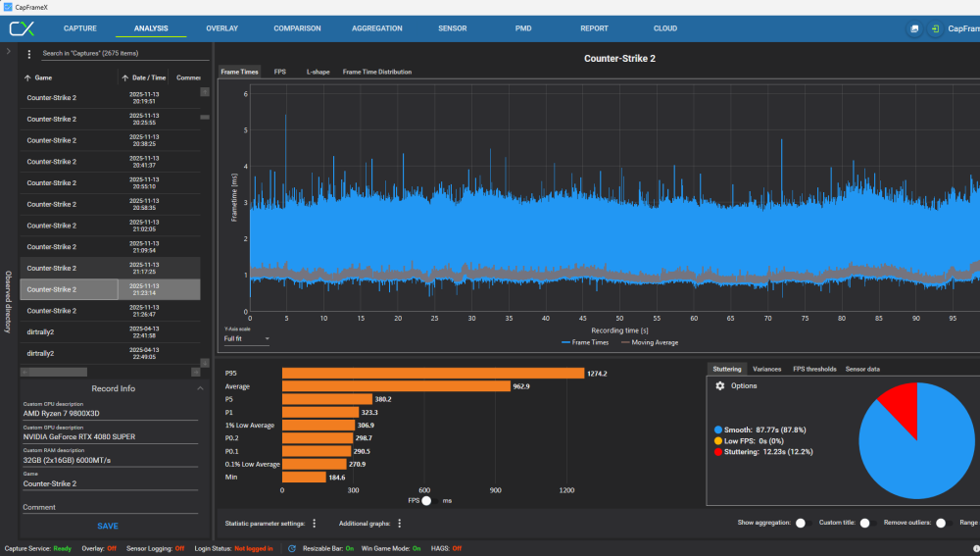Screen dimensions: 980x556
Task: Open the screenshot icon in header
Action: click(x=914, y=29)
